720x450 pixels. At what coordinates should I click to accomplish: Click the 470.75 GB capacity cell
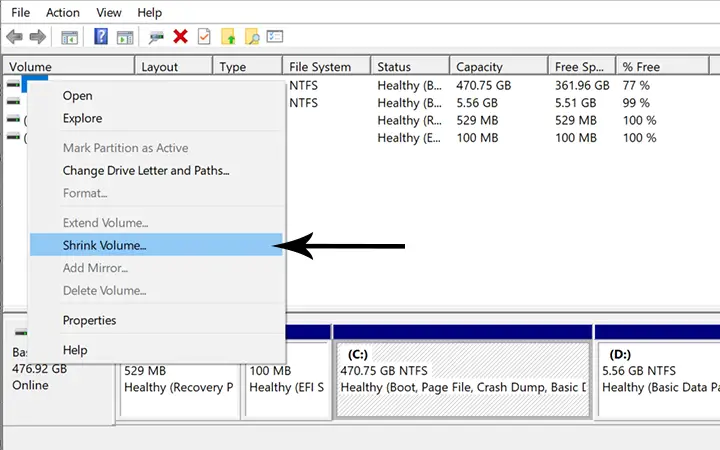(x=484, y=85)
